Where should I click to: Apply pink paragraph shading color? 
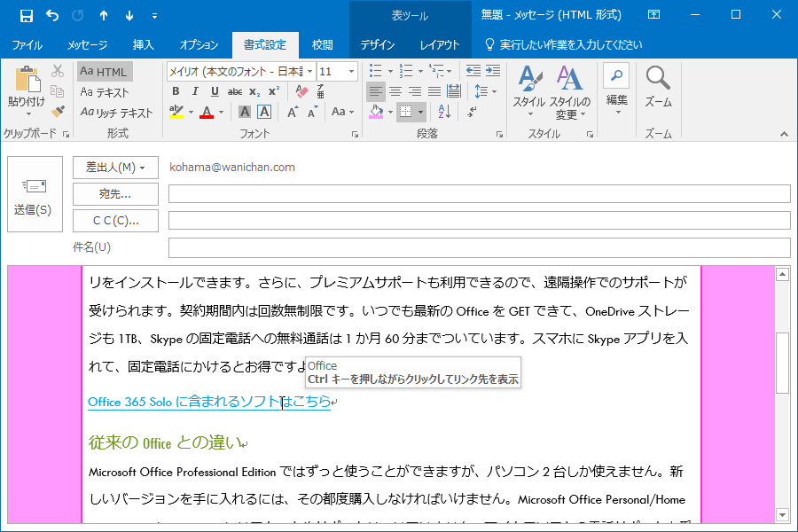coord(376,112)
